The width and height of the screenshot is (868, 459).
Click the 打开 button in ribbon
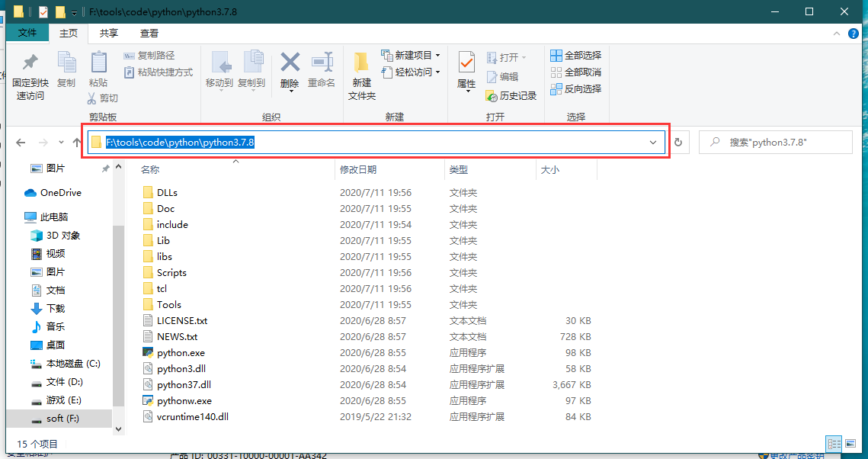coord(506,58)
